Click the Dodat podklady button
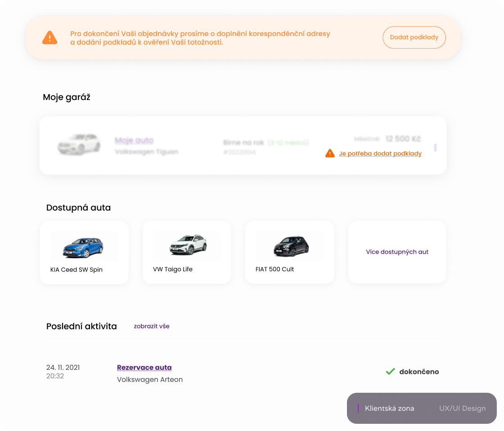Screen dimensions: 504x431 [x=414, y=37]
